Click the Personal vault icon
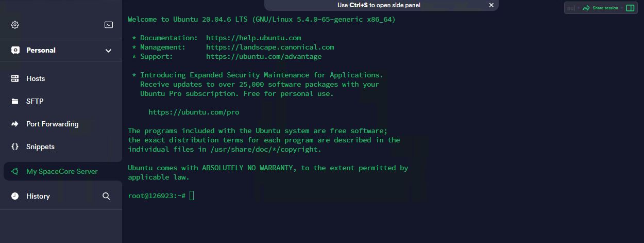644x243 pixels. [x=15, y=50]
